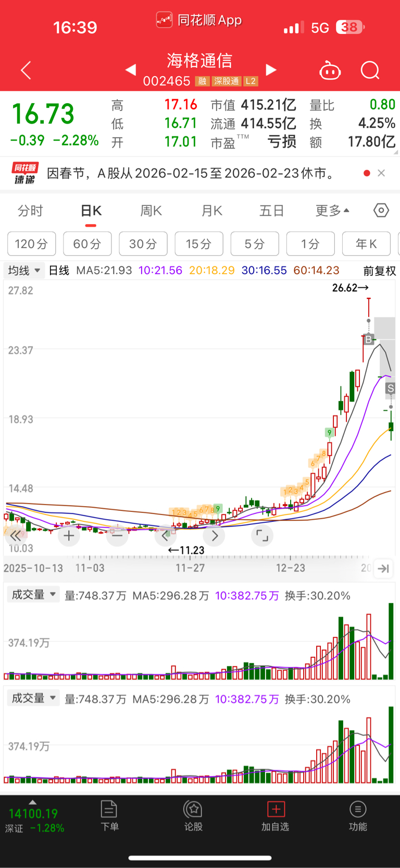The image size is (400, 868).
Task: Open 论股 discussion icon in bottom bar
Action: point(193,816)
